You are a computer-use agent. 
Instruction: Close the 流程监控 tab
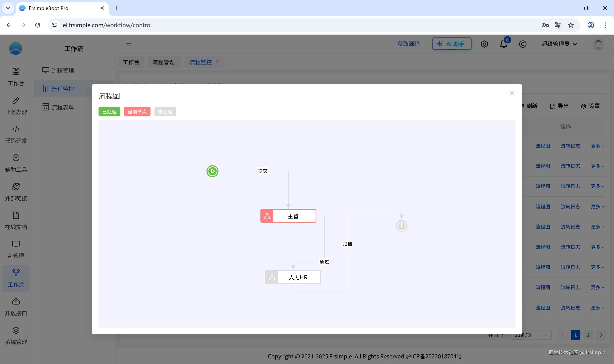click(217, 62)
